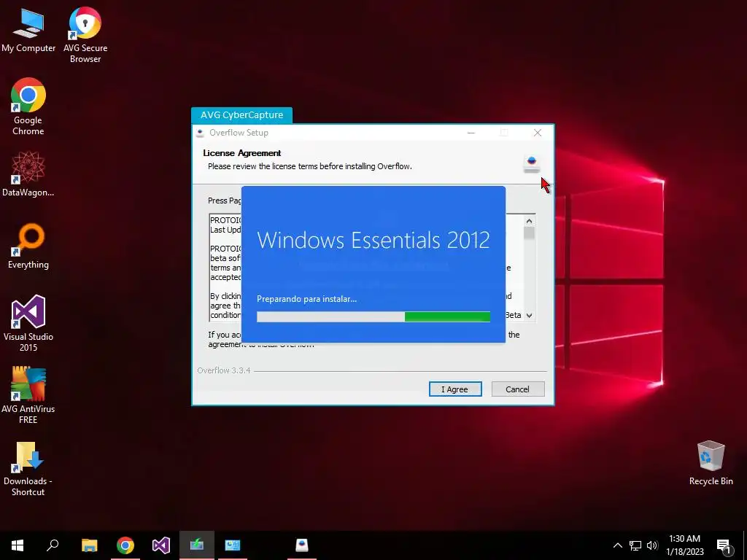
Task: Show hidden system tray icons
Action: pyautogui.click(x=617, y=545)
